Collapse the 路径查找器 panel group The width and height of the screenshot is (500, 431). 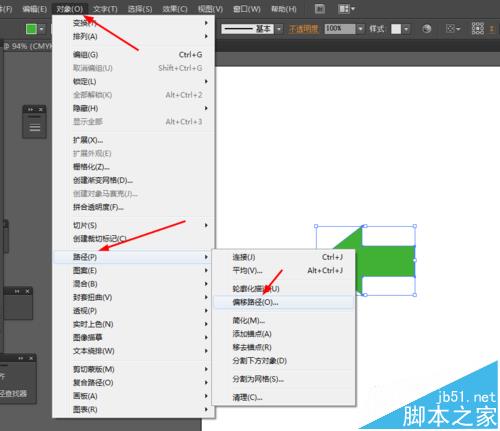click(21, 358)
